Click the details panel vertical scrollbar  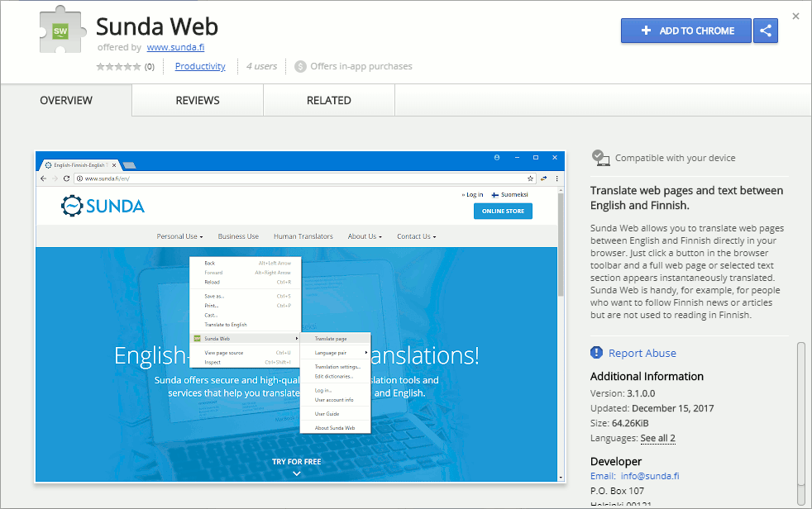[801, 424]
